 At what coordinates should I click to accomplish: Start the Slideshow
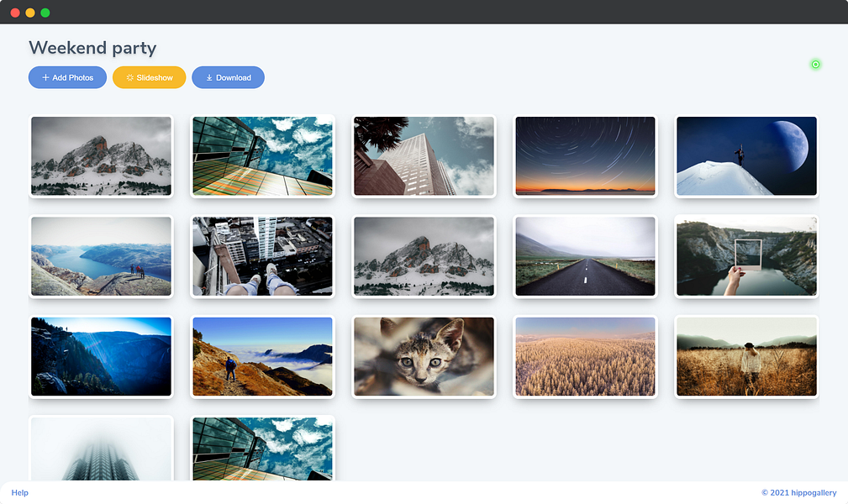(x=150, y=77)
